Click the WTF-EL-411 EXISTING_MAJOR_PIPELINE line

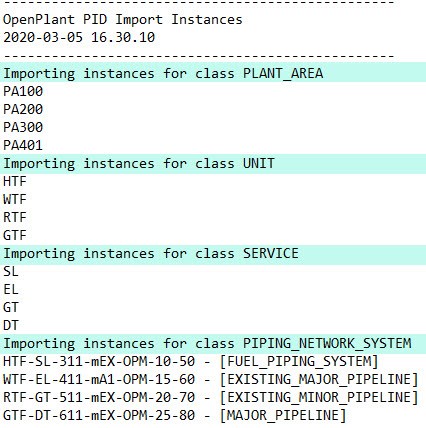pos(211,379)
